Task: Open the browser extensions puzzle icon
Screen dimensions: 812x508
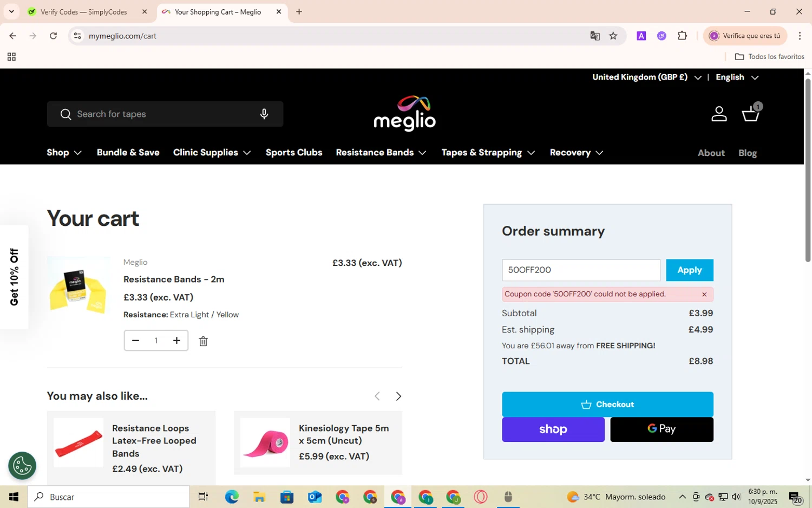Action: click(x=682, y=36)
